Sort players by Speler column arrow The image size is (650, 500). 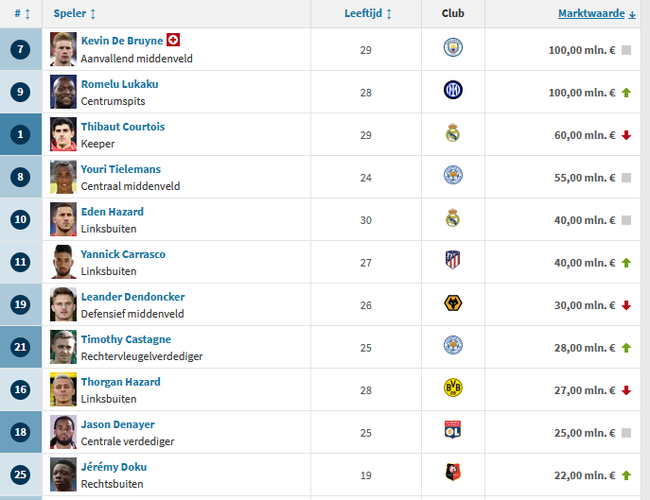93,14
